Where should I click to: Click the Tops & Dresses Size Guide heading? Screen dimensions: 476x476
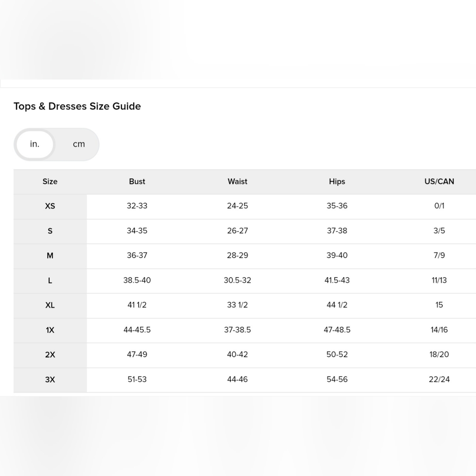[x=77, y=106]
